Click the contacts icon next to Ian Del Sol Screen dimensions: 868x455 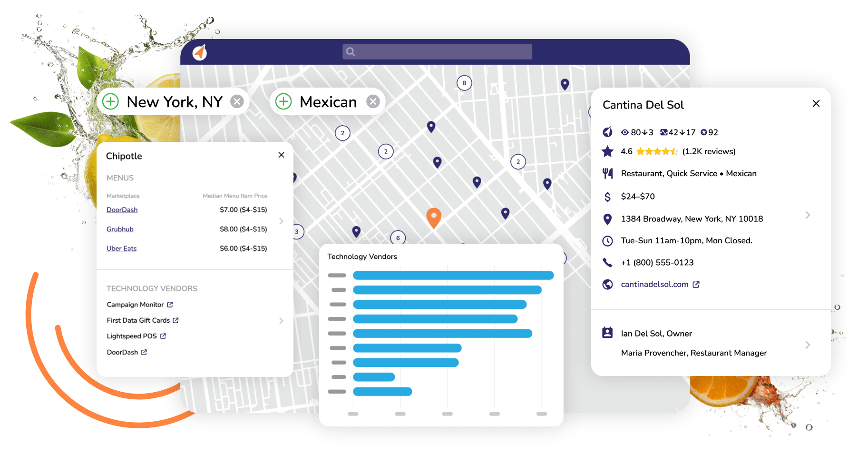click(x=607, y=333)
